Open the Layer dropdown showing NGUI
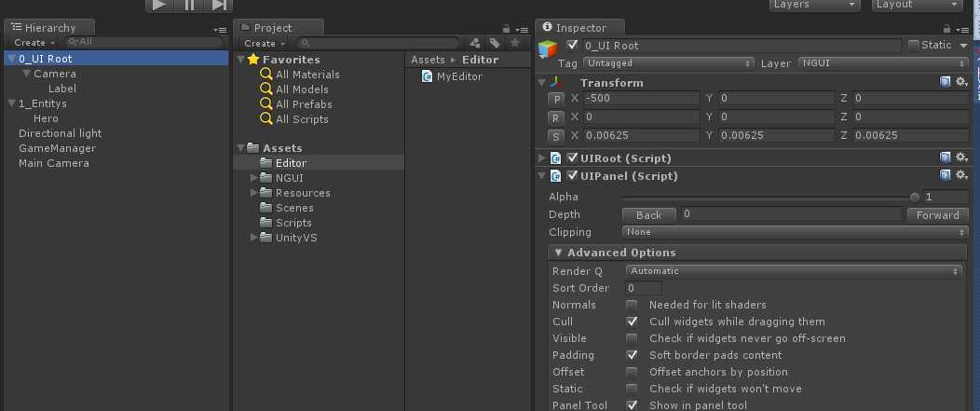Screen dimensions: 980x411 point(883,63)
